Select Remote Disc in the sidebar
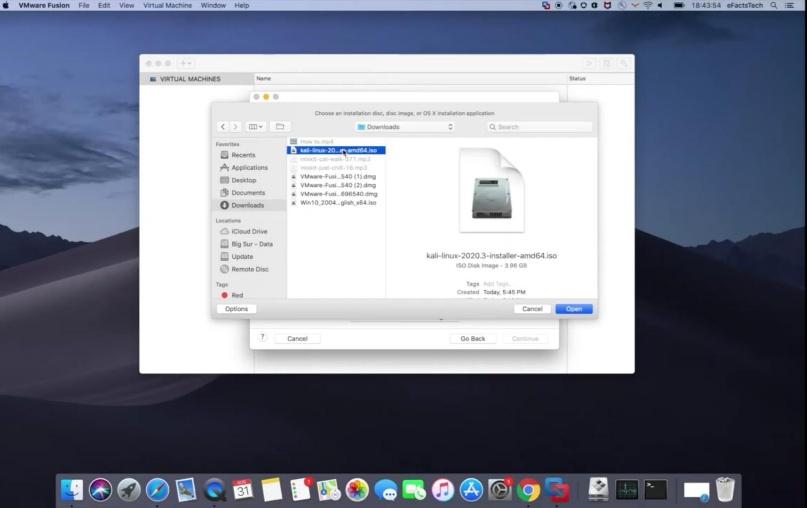 [x=250, y=269]
